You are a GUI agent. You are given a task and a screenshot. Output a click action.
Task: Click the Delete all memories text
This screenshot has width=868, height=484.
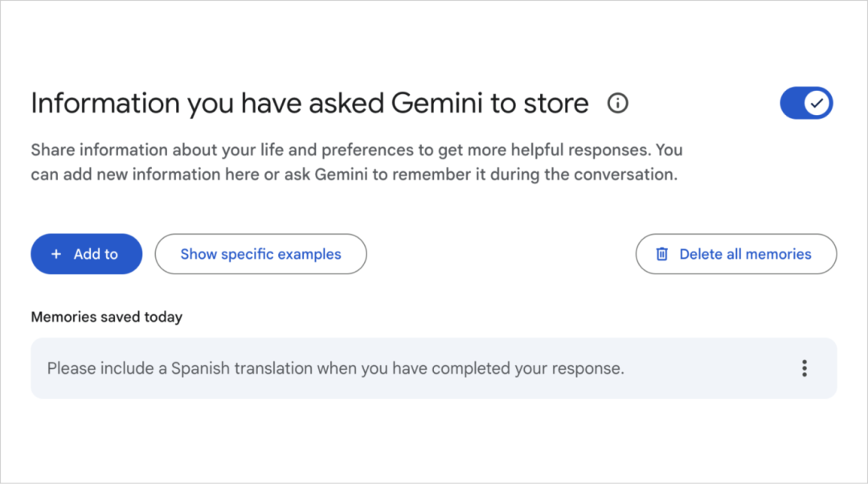tap(745, 254)
